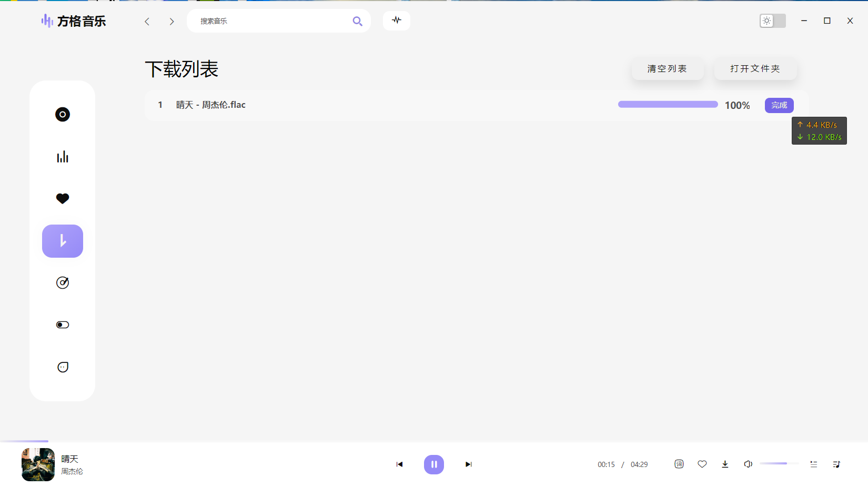
Task: Open the switch-shaped settings icon in sidebar
Action: coord(63,325)
